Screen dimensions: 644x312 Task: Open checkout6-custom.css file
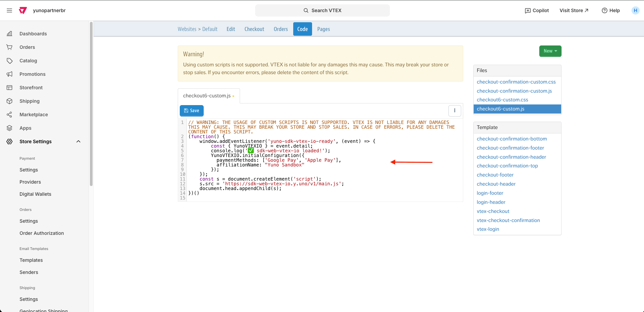coord(502,100)
